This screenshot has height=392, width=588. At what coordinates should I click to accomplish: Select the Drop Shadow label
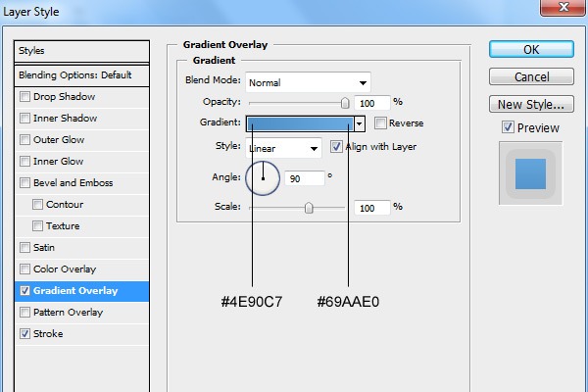click(x=64, y=97)
